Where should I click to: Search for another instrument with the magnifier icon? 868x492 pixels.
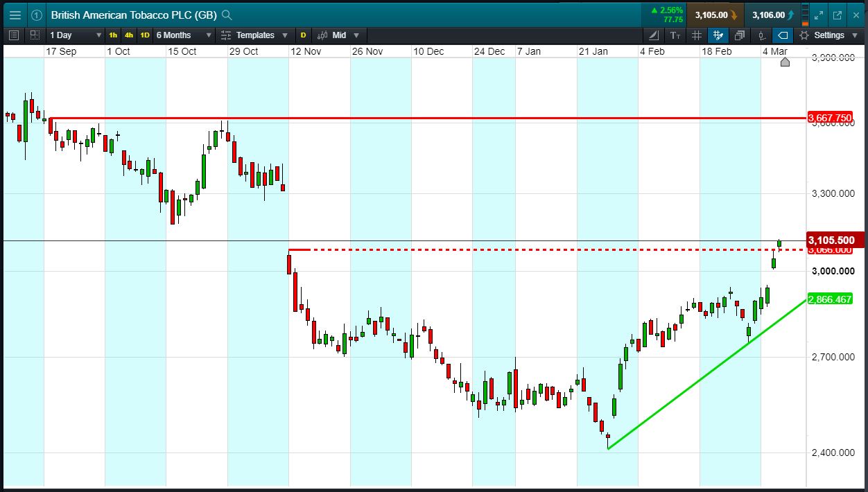227,15
